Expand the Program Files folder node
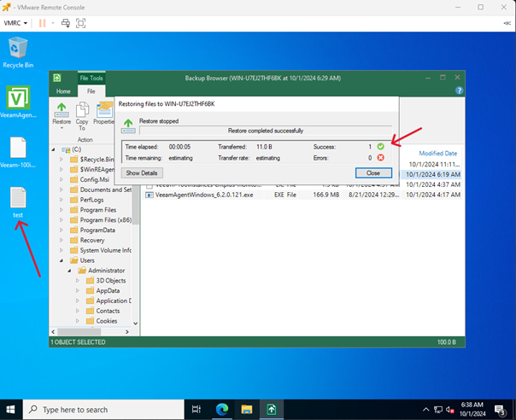The image size is (516, 420). coord(62,209)
